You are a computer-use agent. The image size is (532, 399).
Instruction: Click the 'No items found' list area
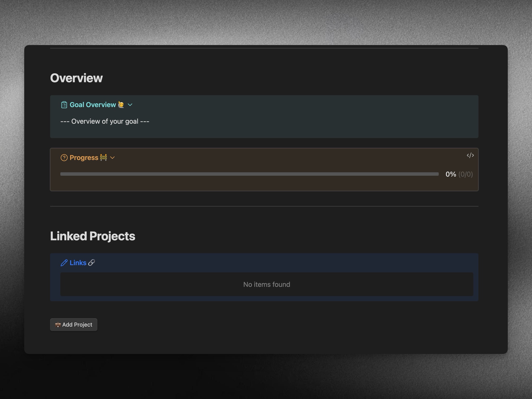266,284
